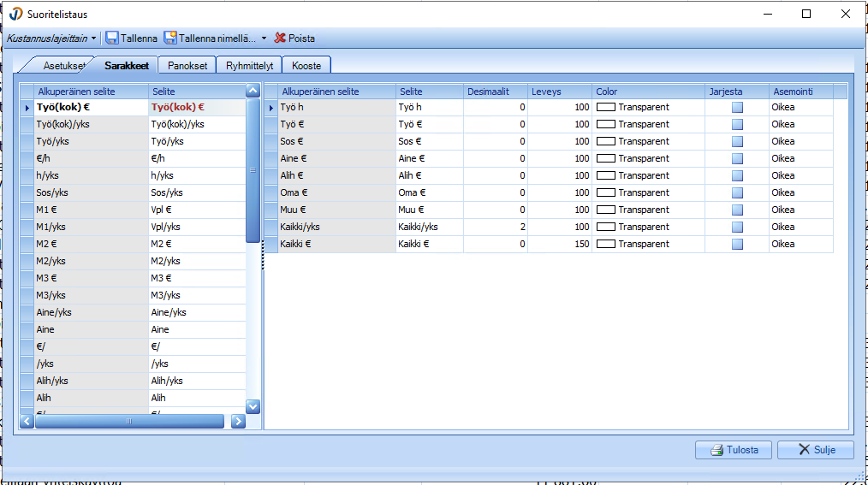This screenshot has height=485, width=868.
Task: Select the €/h row in left list
Action: (x=133, y=158)
